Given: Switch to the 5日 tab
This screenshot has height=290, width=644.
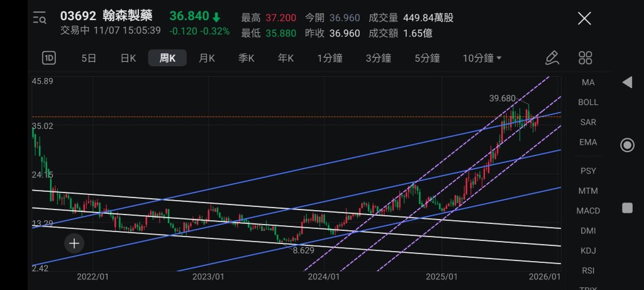Looking at the screenshot, I should [88, 59].
